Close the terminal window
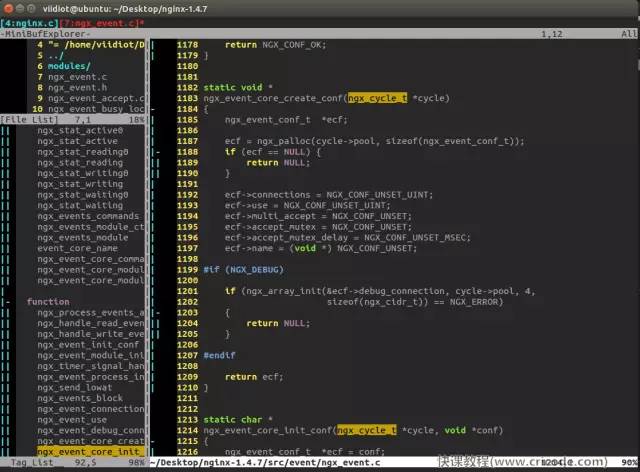The width and height of the screenshot is (640, 472). point(8,9)
